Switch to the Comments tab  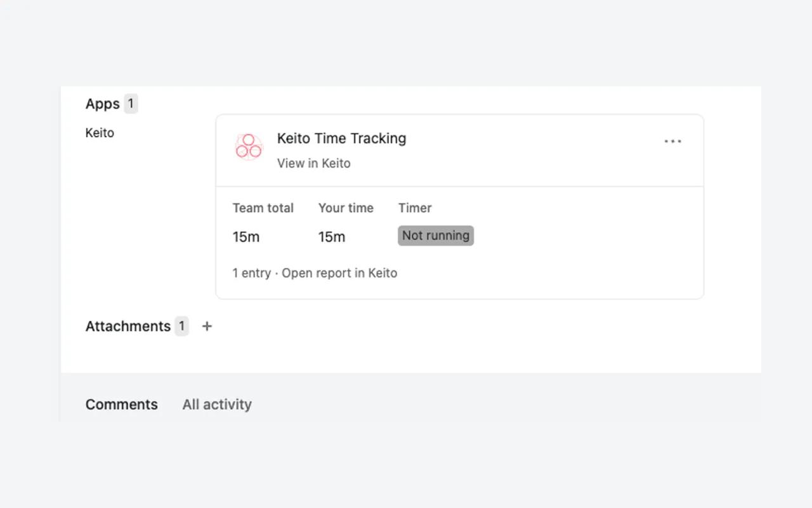tap(122, 404)
